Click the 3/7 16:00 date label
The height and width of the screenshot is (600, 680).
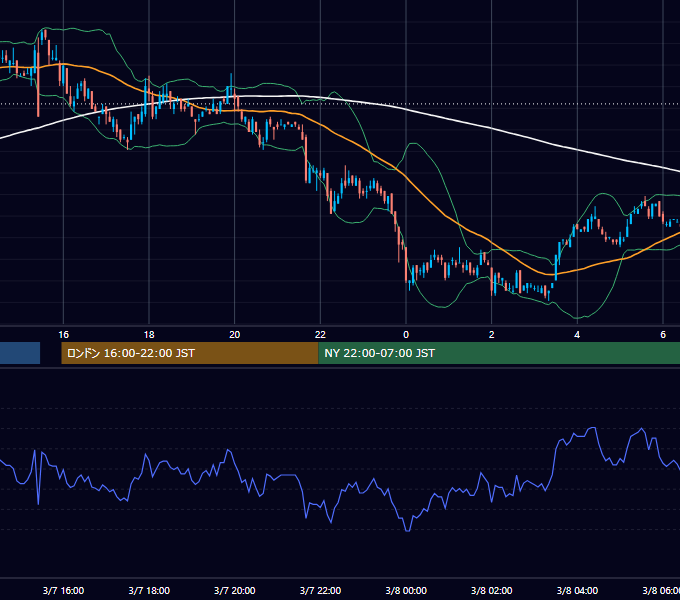coord(63,590)
